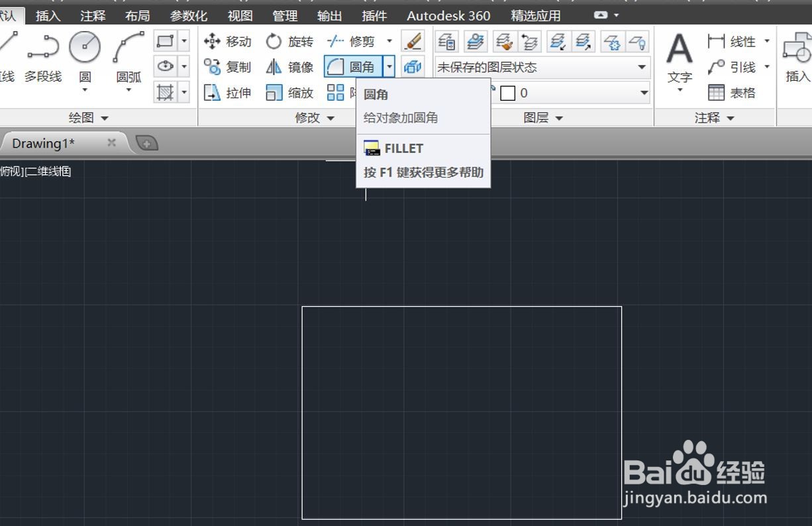
Task: Open the 管理 ribbon tab
Action: [x=285, y=15]
